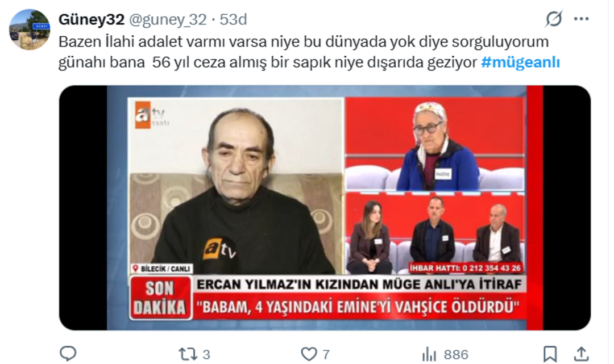
Task: Reply using the speech bubble icon
Action: (x=68, y=354)
